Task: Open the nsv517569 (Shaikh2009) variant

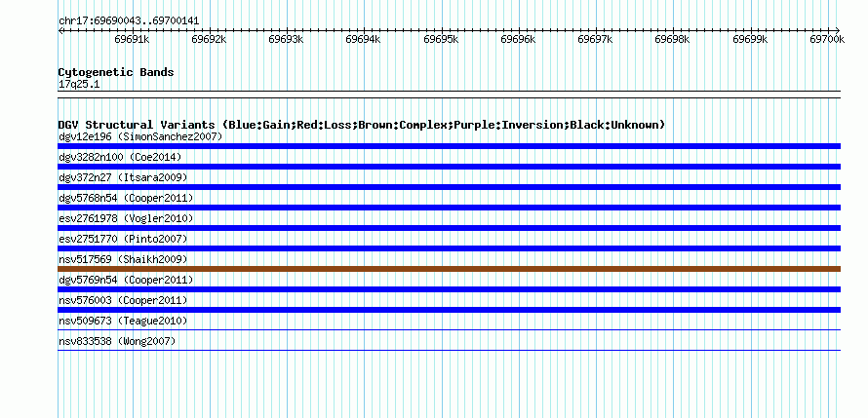Action: [x=123, y=259]
